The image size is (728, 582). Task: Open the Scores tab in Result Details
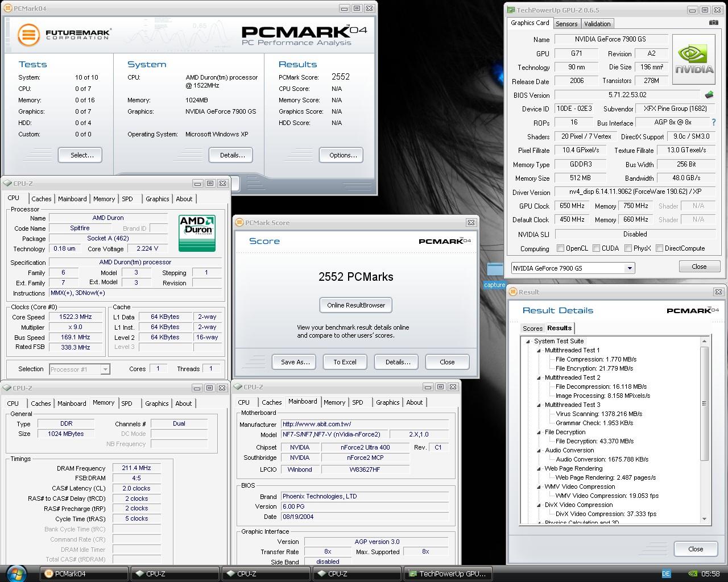point(532,329)
